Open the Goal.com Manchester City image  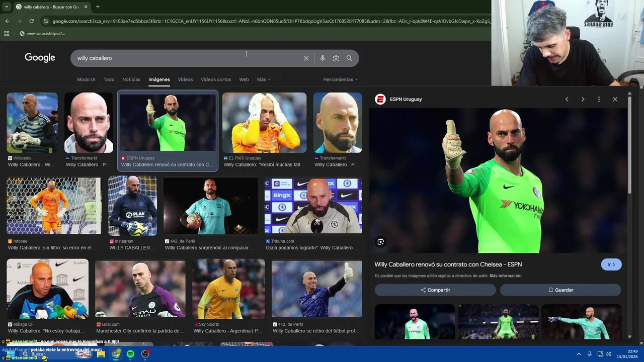140,289
